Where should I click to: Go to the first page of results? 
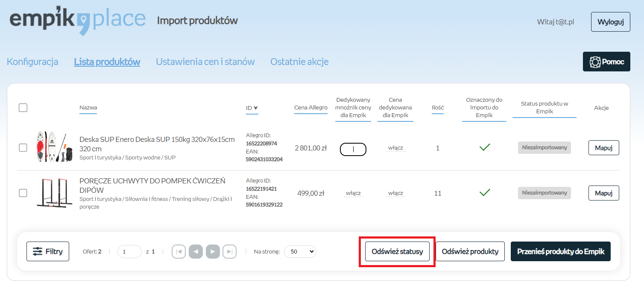[179, 252]
